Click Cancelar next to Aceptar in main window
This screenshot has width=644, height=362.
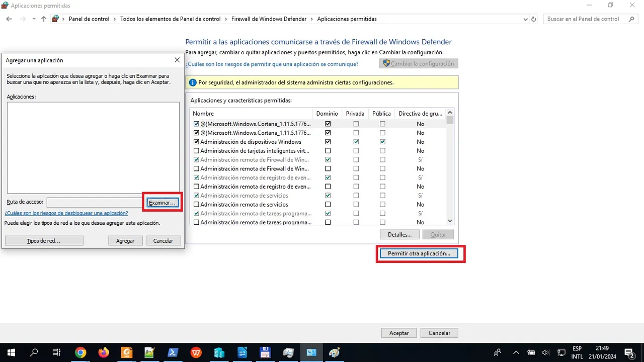point(439,333)
